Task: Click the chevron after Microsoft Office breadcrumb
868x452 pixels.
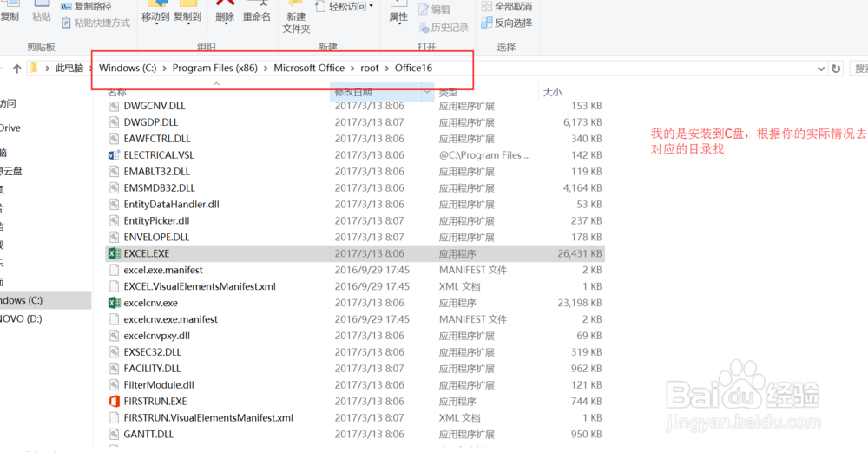Action: pyautogui.click(x=352, y=68)
